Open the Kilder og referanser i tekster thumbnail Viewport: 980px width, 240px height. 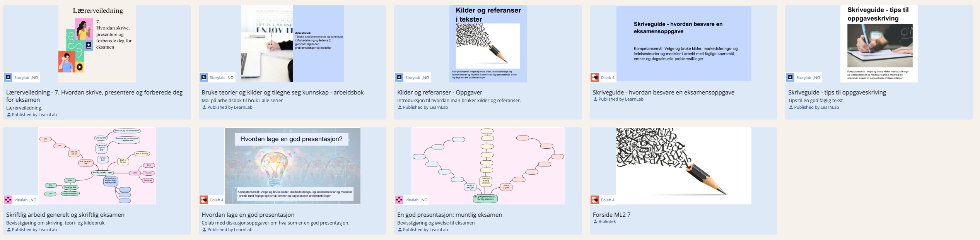488,43
